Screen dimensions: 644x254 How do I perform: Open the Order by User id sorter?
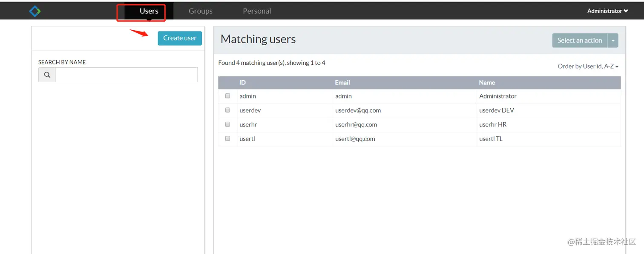[x=588, y=66]
